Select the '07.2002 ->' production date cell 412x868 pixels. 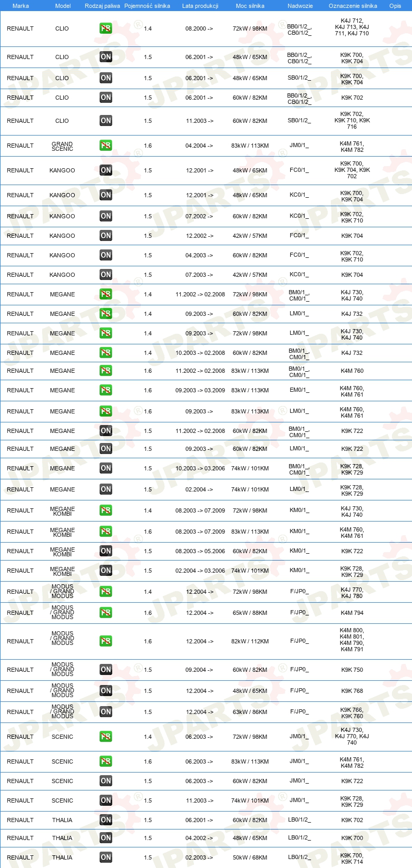click(199, 216)
